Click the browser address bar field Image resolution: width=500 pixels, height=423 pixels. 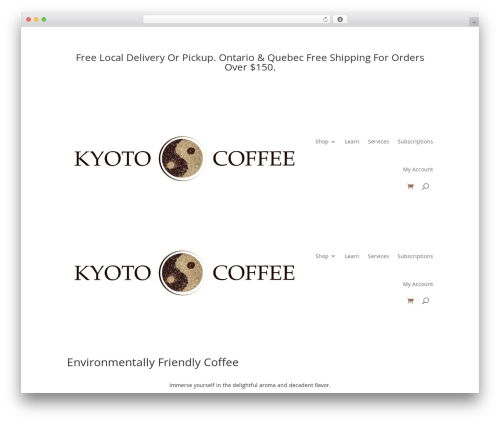[x=236, y=20]
